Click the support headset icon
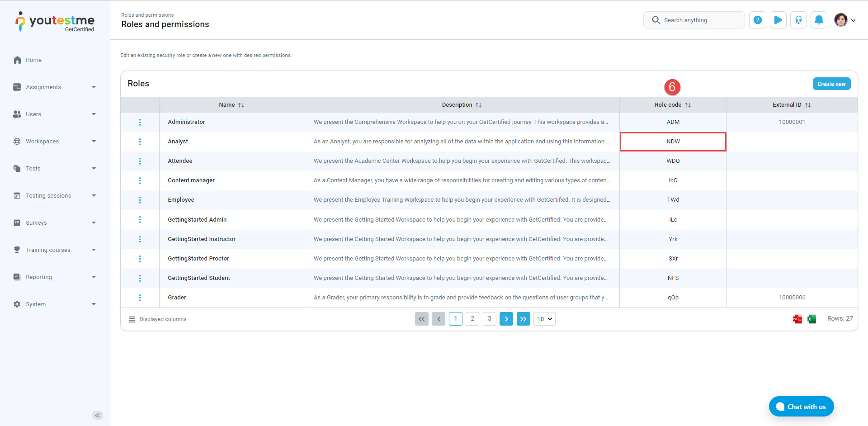Image resolution: width=868 pixels, height=426 pixels. 798,20
